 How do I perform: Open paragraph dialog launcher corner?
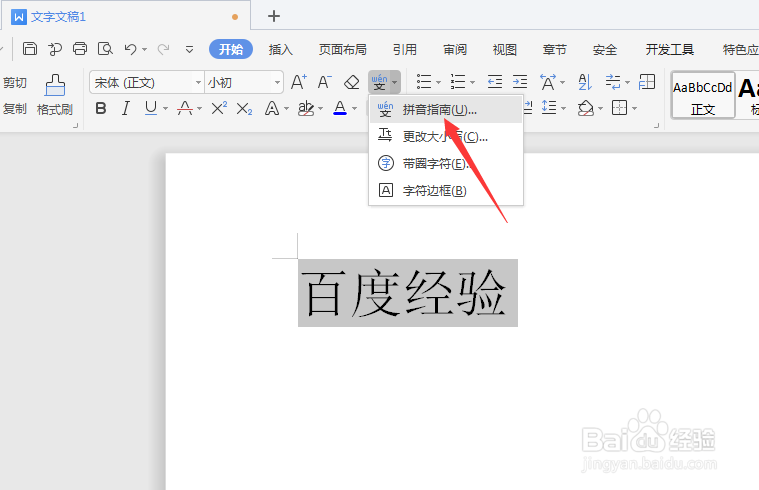(656, 125)
